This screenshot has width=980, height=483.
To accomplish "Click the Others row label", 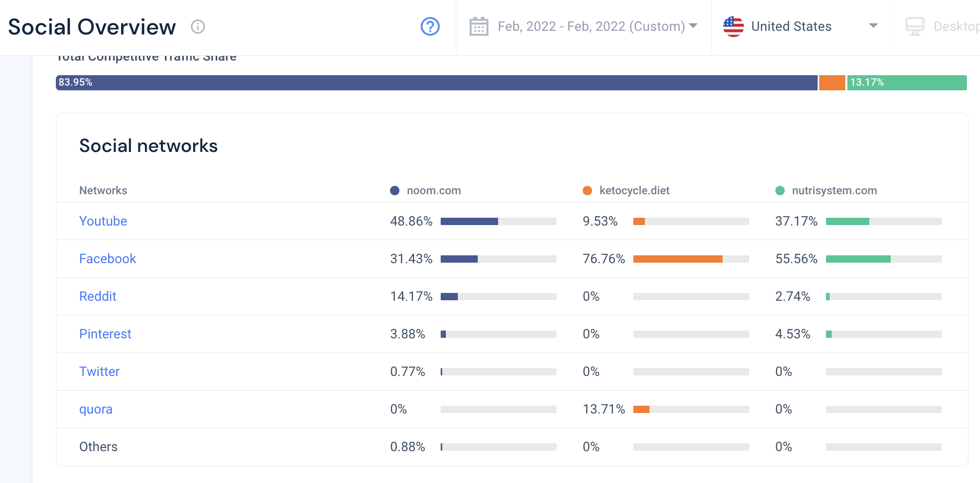I will coord(98,447).
